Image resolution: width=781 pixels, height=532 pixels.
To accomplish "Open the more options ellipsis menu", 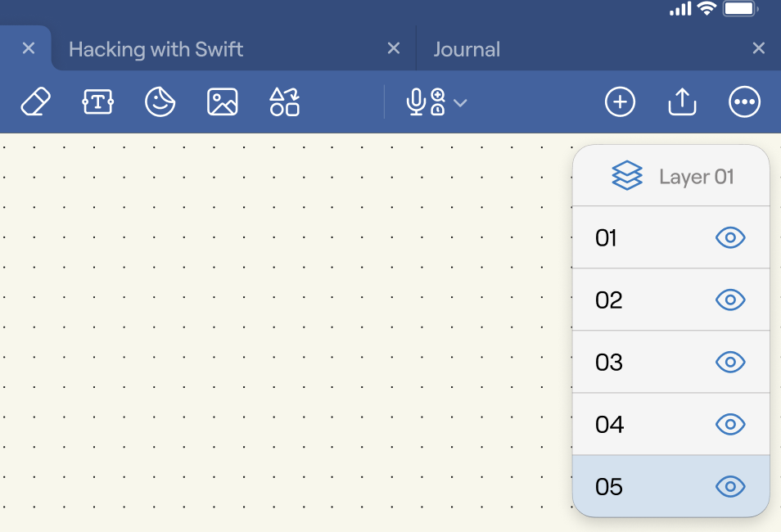I will (x=744, y=101).
